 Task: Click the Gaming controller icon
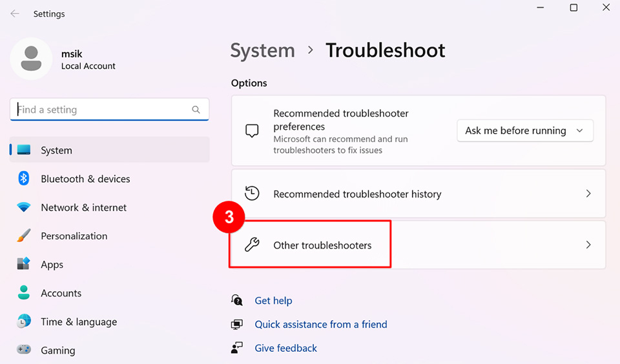click(x=24, y=349)
